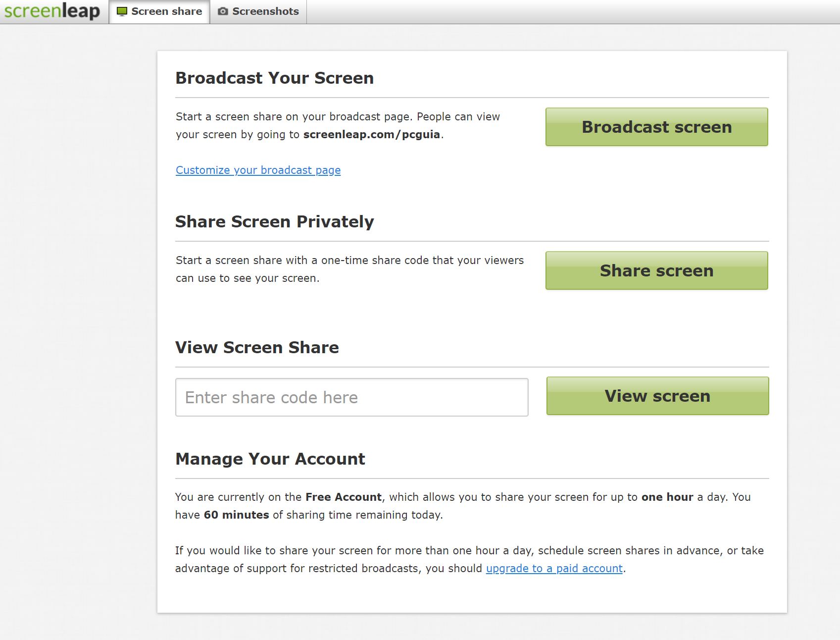Viewport: 840px width, 640px height.
Task: Click the Share Screen Privately heading
Action: (274, 221)
